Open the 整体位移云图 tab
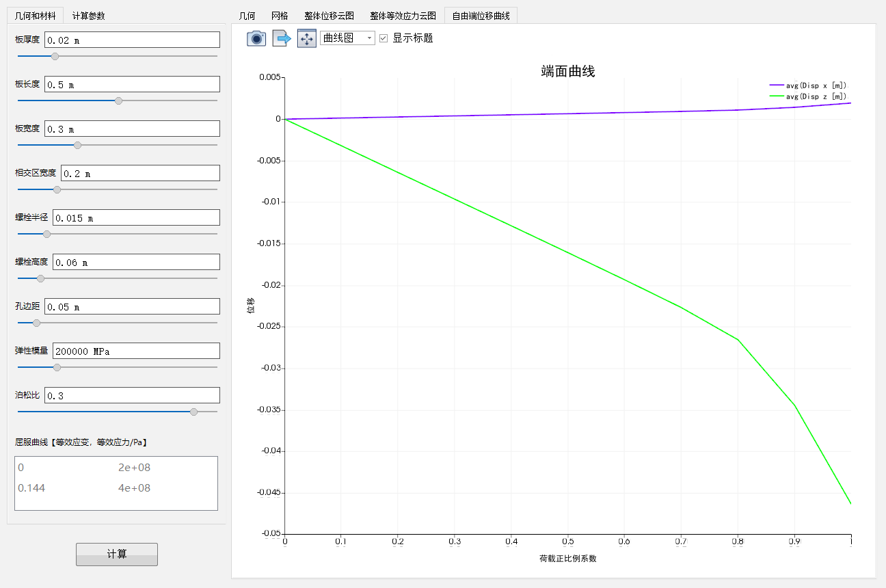This screenshot has height=588, width=886. 330,16
